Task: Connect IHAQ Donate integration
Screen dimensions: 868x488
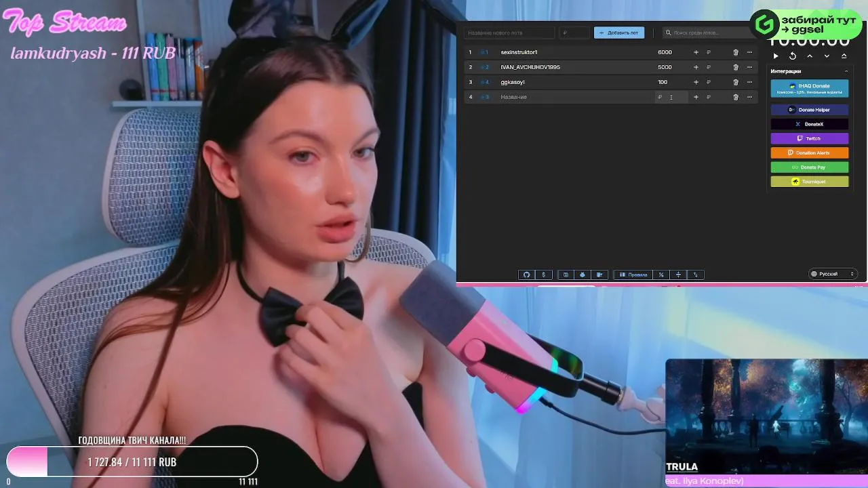Action: pos(810,89)
